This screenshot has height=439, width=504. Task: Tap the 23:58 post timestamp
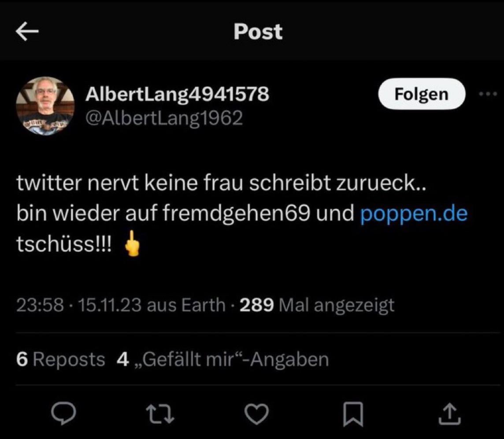click(40, 305)
